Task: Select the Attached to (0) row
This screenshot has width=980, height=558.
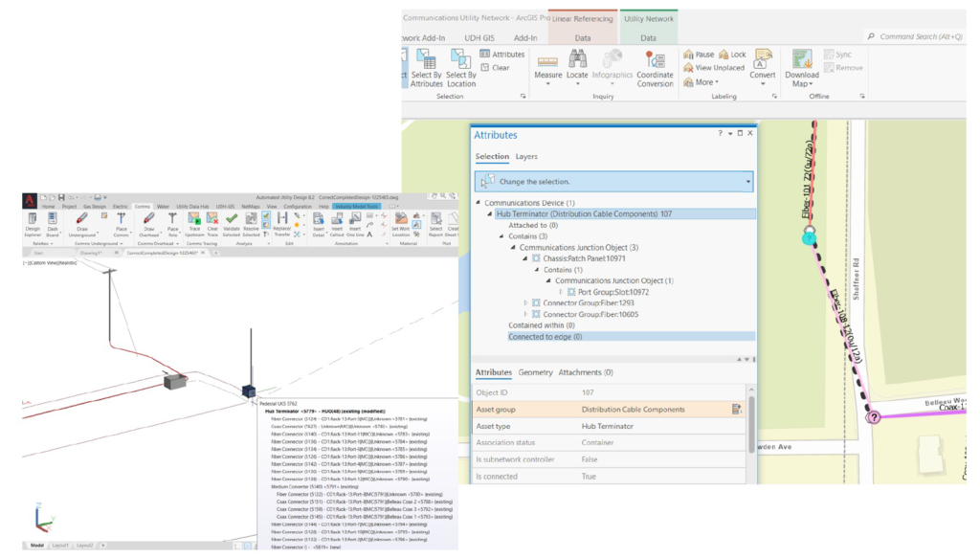Action: tap(533, 225)
